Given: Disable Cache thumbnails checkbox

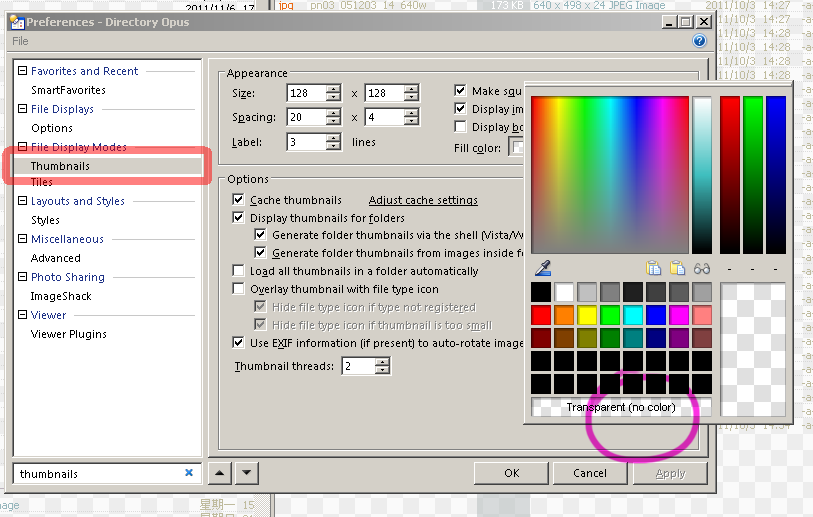Looking at the screenshot, I should pyautogui.click(x=238, y=200).
